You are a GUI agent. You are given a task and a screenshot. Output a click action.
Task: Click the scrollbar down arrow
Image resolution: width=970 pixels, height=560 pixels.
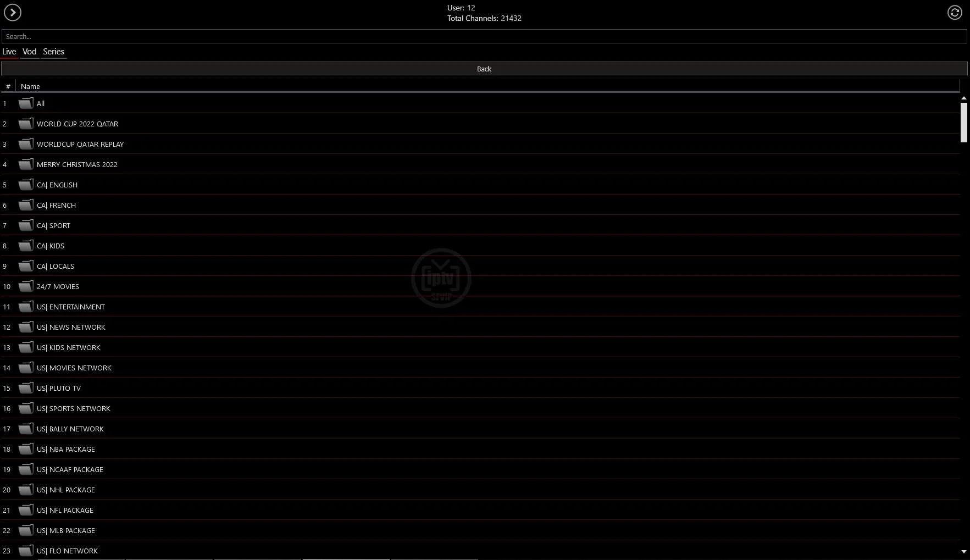point(963,551)
